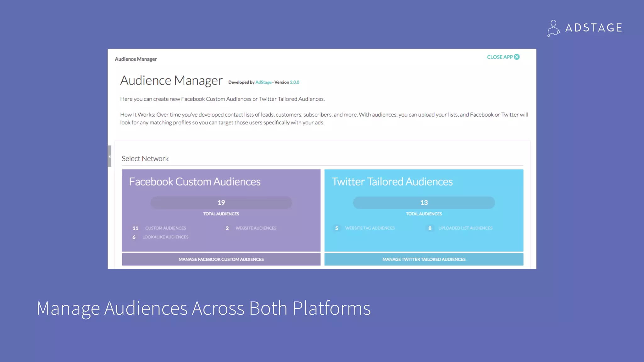Click the 'Here you can create' intro sentence
The image size is (644, 362).
click(222, 99)
